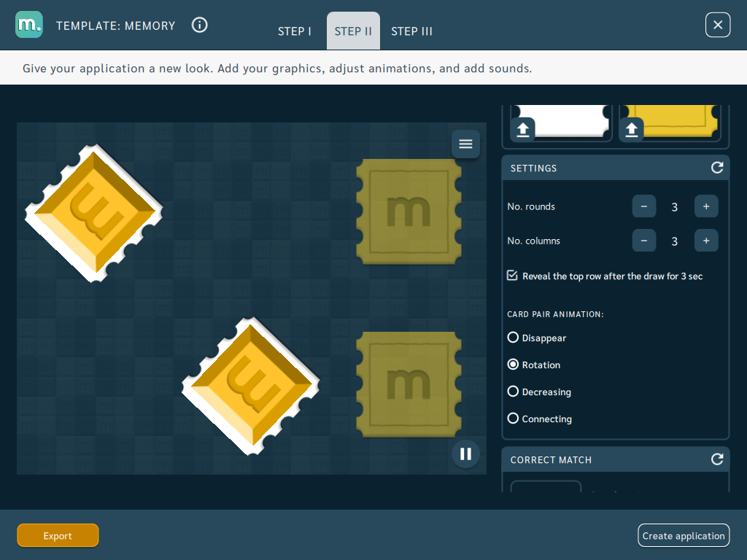Click the lower face-down m card
The width and height of the screenshot is (747, 560).
tap(409, 384)
